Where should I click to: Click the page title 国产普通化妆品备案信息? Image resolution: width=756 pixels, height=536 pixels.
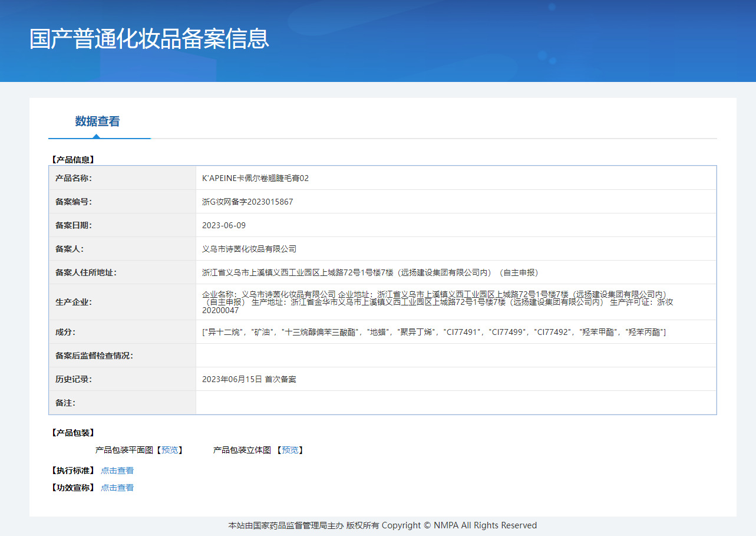(149, 38)
